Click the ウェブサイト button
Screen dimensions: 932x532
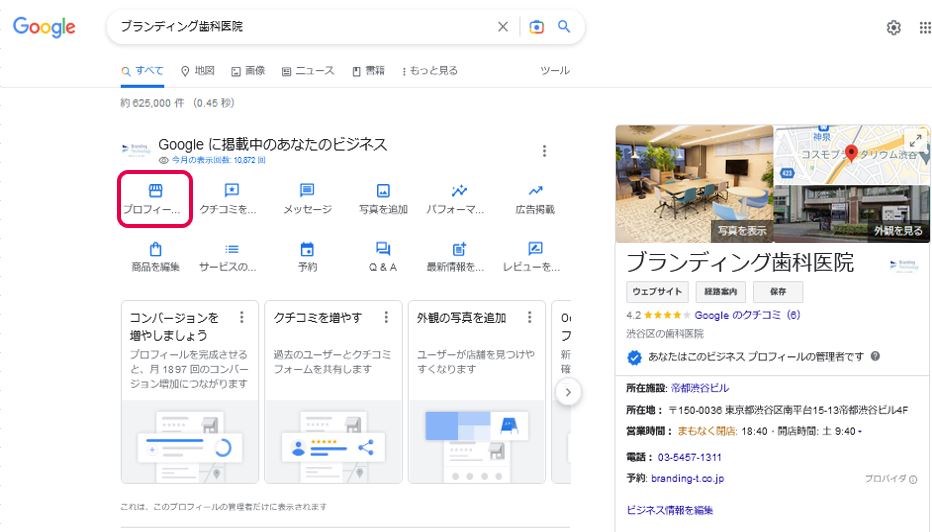(x=657, y=292)
